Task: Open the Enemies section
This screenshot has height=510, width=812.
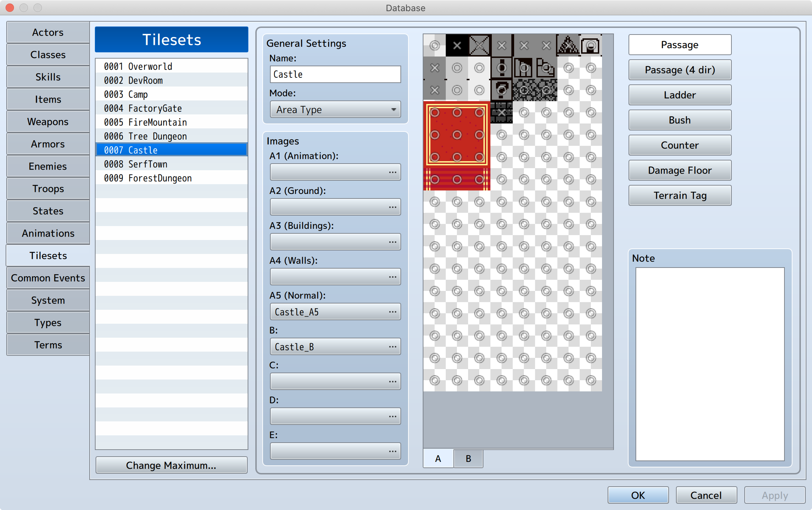Action: [x=48, y=166]
